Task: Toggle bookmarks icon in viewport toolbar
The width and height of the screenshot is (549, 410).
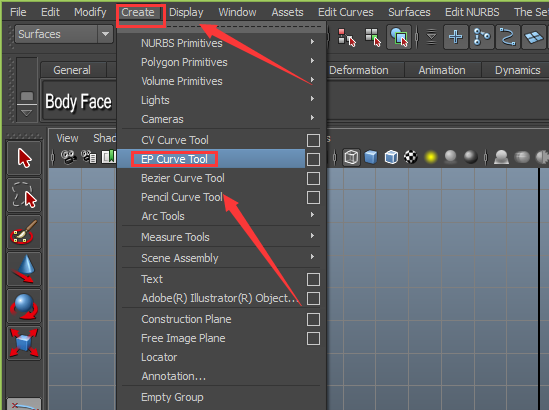Action: 109,157
